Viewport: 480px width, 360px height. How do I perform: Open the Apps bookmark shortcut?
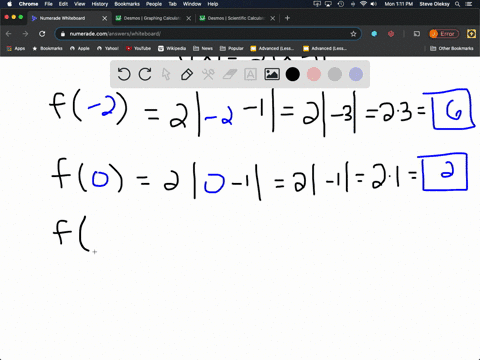[x=16, y=48]
